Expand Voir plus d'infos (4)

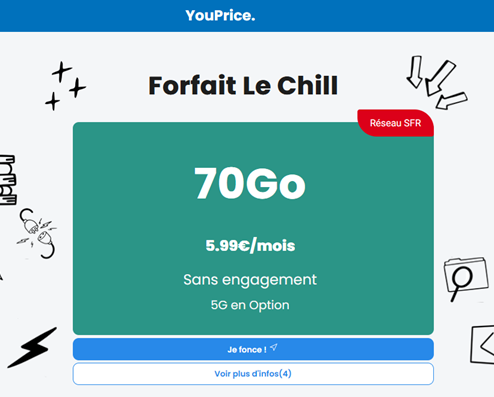pyautogui.click(x=253, y=374)
